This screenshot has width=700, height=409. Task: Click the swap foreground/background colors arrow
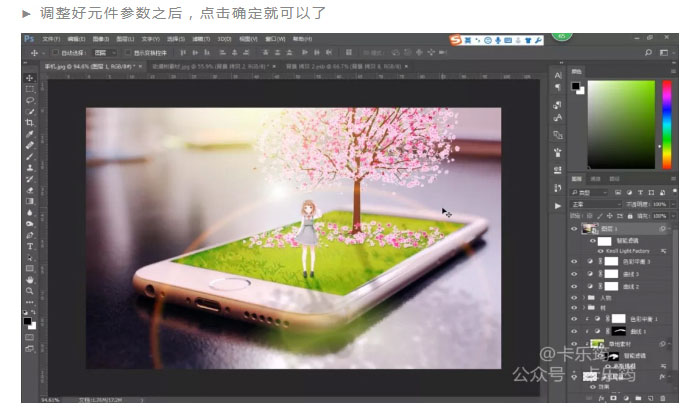tap(34, 313)
